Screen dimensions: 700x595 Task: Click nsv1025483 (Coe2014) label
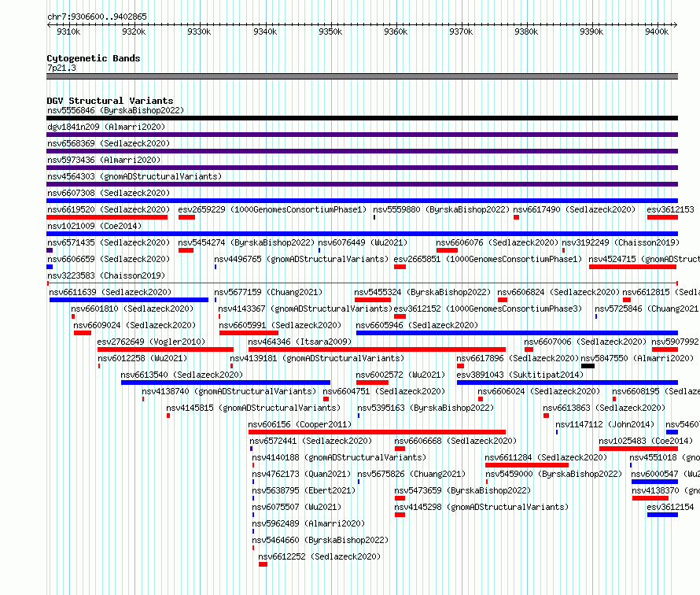646,441
